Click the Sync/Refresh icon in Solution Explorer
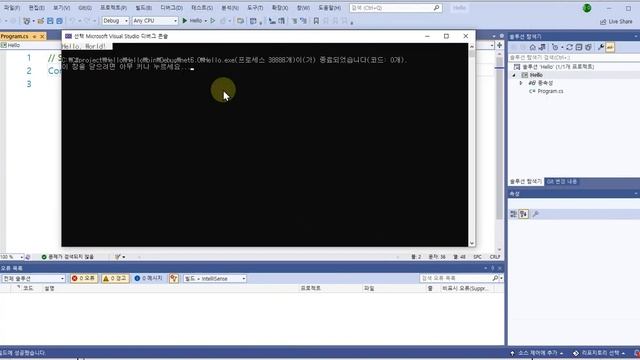The height and width of the screenshot is (360, 640). 569,47
